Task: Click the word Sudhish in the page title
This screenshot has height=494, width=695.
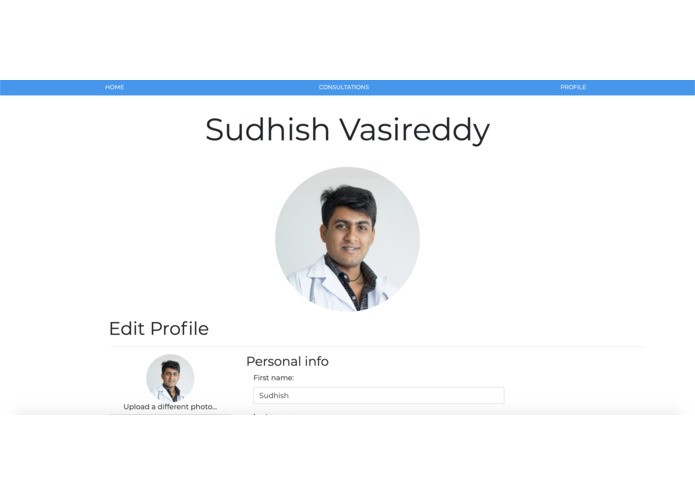Action: point(267,129)
